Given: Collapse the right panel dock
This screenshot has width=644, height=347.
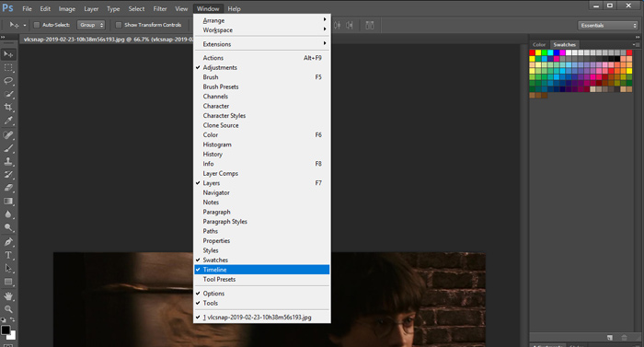Looking at the screenshot, I should (638, 37).
